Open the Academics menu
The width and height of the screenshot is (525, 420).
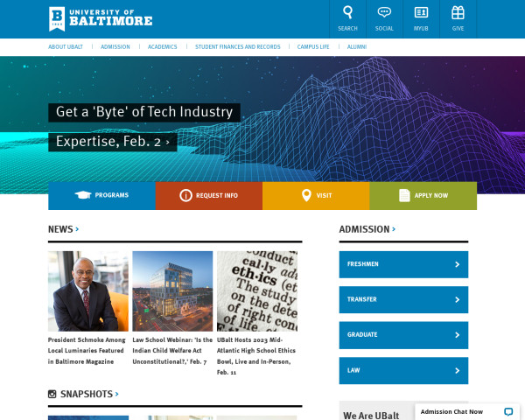click(163, 47)
